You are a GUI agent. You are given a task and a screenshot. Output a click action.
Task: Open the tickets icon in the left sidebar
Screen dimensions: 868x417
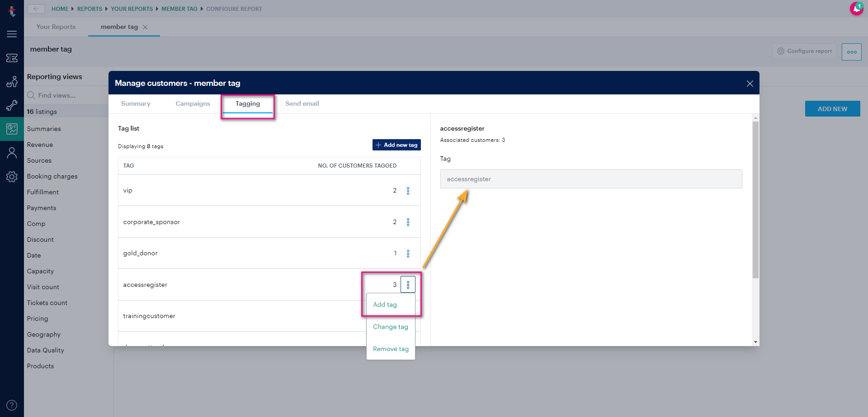click(x=12, y=58)
